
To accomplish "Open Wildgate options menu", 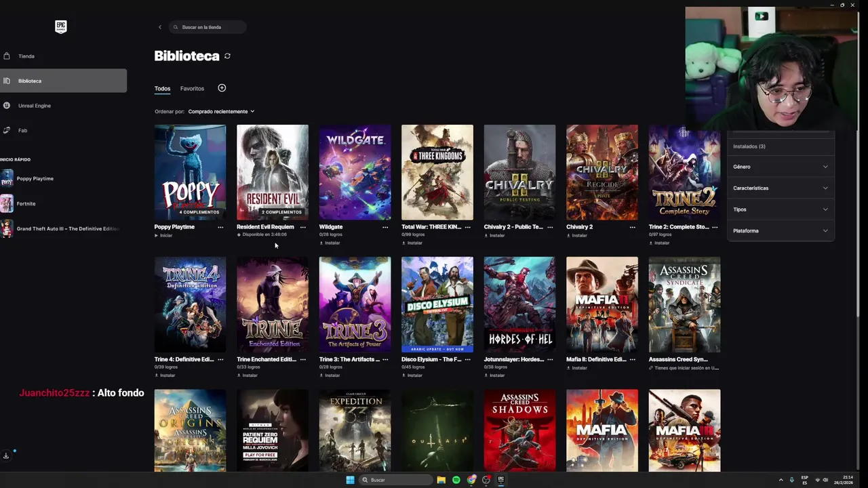I will 385,227.
